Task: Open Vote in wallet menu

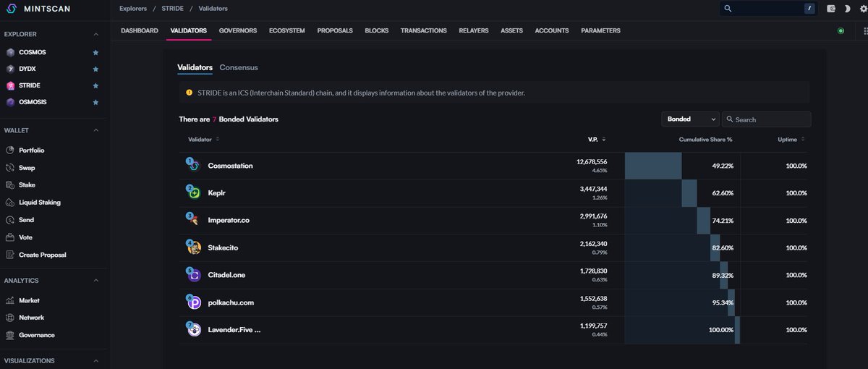Action: click(25, 237)
